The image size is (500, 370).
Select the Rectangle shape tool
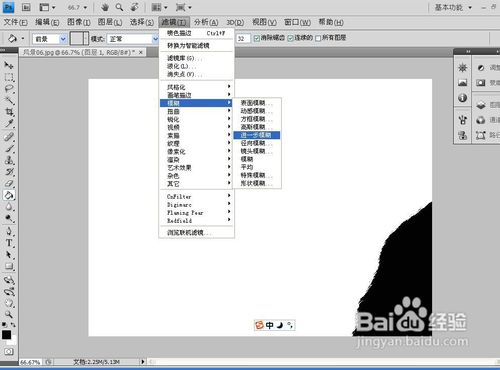(9, 266)
